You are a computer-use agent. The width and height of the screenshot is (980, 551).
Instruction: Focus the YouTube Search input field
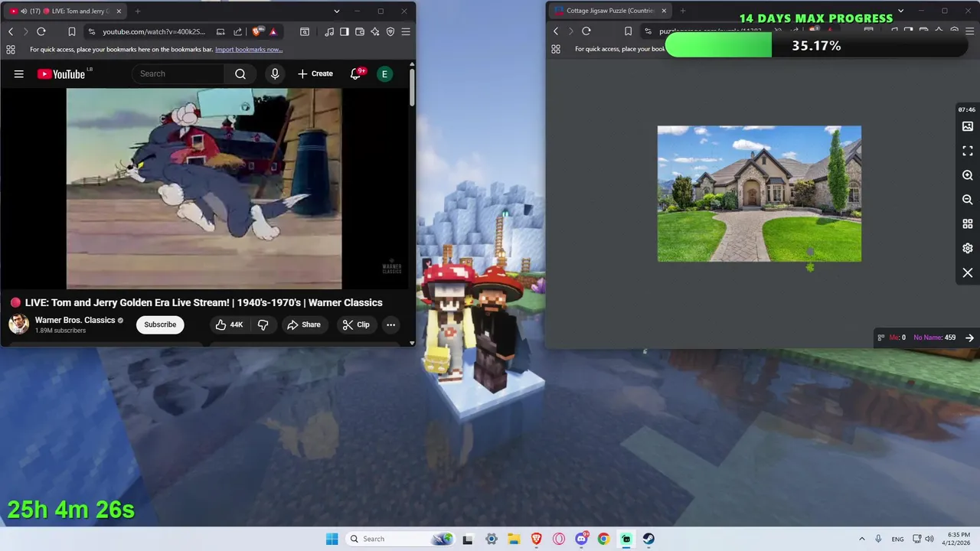(178, 73)
